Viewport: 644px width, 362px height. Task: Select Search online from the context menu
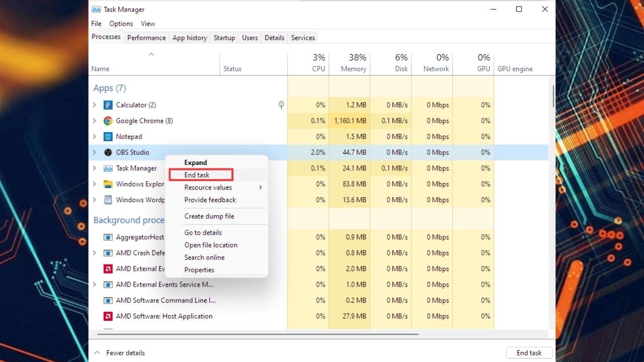(x=204, y=257)
